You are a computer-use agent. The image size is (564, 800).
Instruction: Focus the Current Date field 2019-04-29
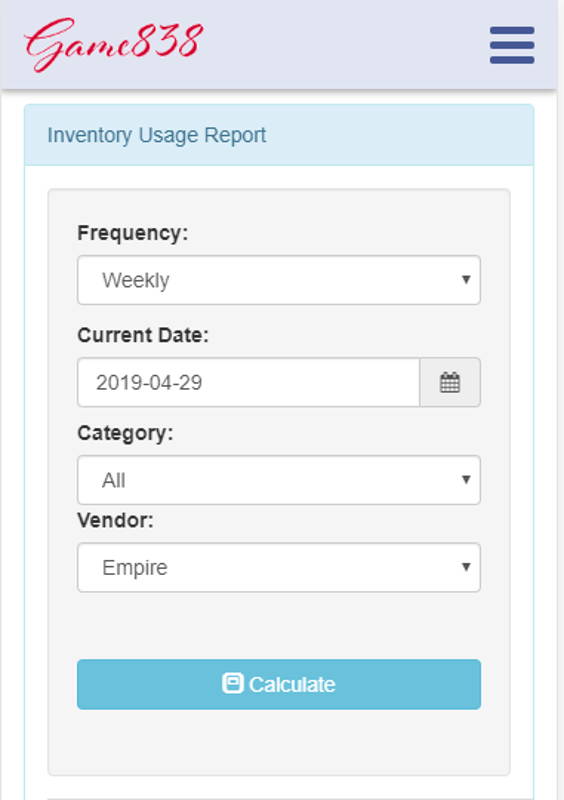point(249,382)
